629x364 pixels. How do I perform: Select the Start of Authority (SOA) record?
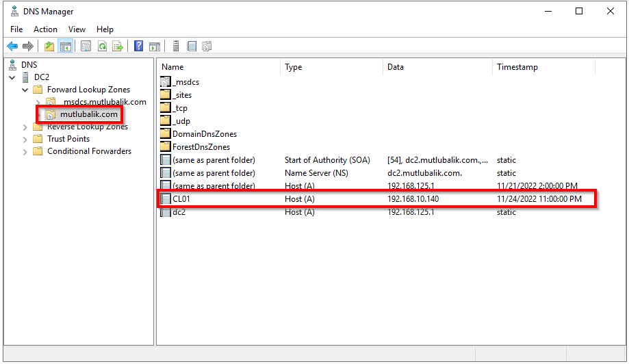pyautogui.click(x=327, y=160)
